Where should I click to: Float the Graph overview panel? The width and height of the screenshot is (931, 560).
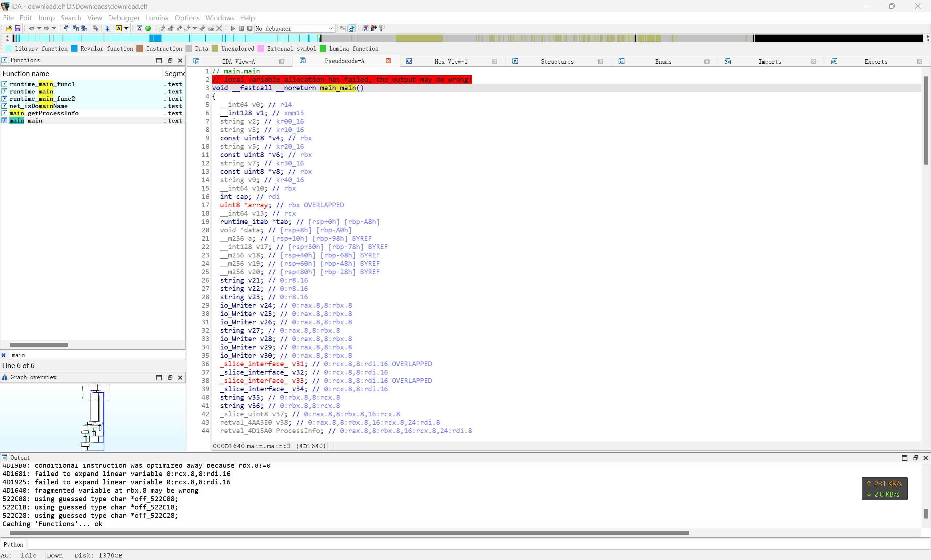click(x=170, y=377)
